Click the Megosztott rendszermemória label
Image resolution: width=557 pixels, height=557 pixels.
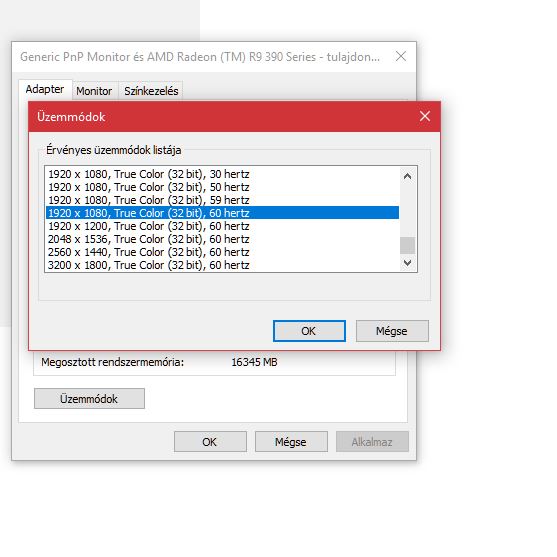(x=113, y=362)
